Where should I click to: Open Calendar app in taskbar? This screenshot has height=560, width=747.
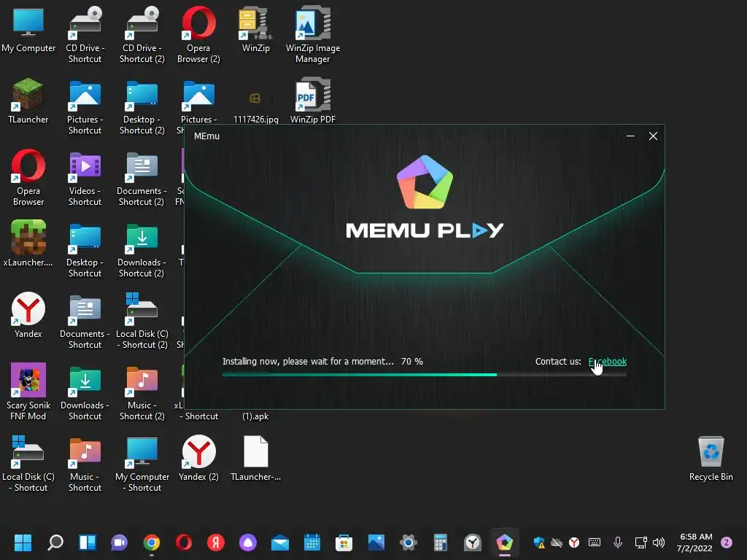click(312, 542)
